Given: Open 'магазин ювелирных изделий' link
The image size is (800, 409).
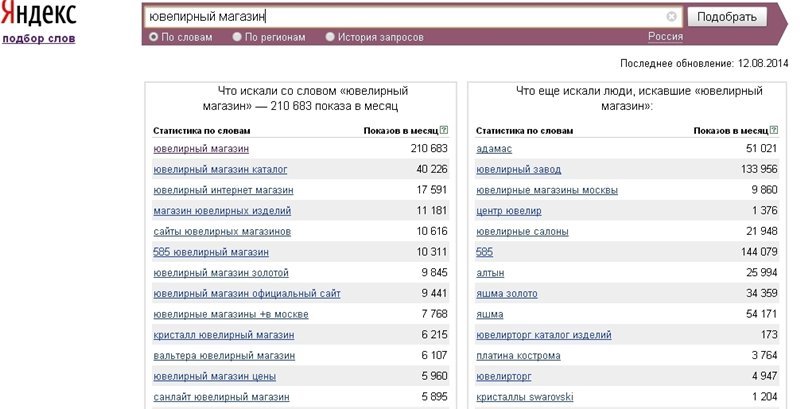Looking at the screenshot, I should 222,211.
